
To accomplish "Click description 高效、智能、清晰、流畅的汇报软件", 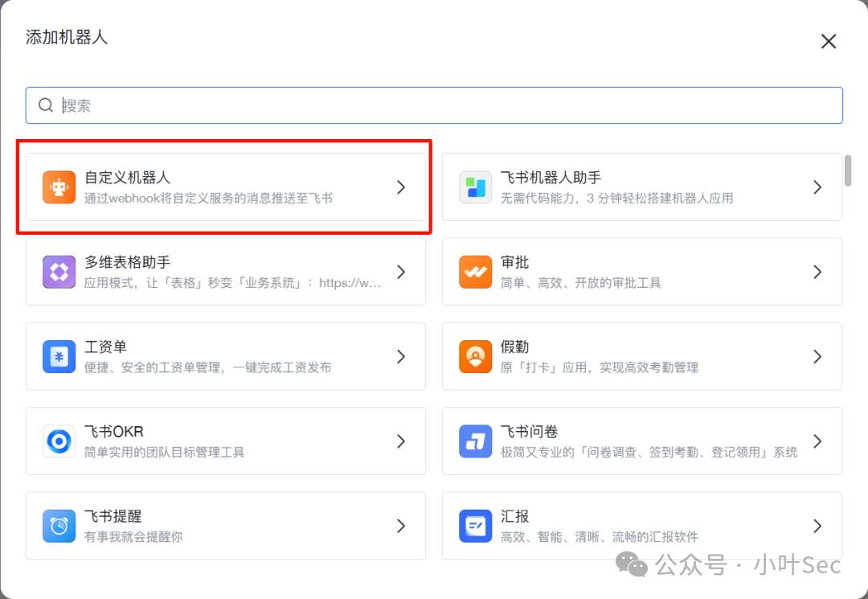I will tap(600, 537).
